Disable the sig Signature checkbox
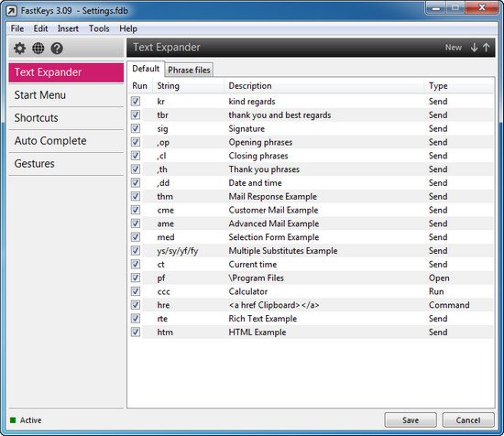This screenshot has height=436, width=504. [136, 128]
